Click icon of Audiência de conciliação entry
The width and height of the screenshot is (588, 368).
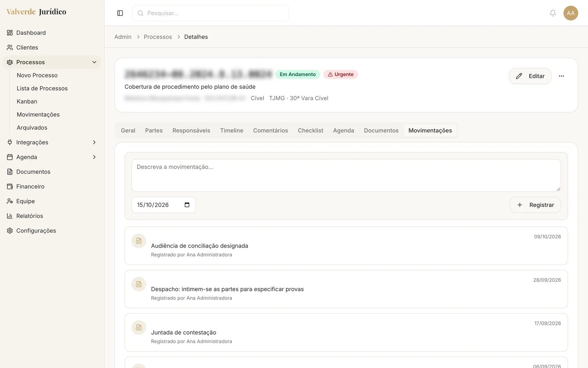point(139,241)
